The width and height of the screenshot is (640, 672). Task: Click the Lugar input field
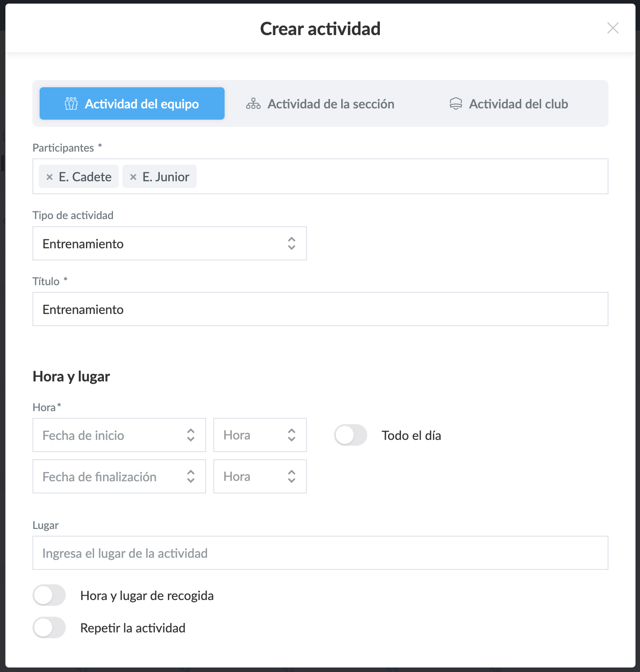tap(320, 553)
